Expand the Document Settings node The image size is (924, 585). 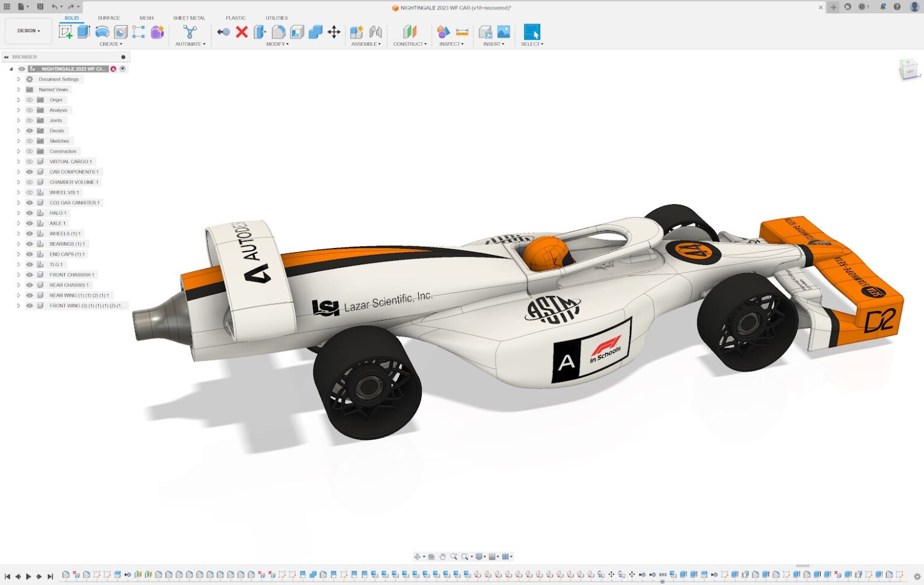18,79
